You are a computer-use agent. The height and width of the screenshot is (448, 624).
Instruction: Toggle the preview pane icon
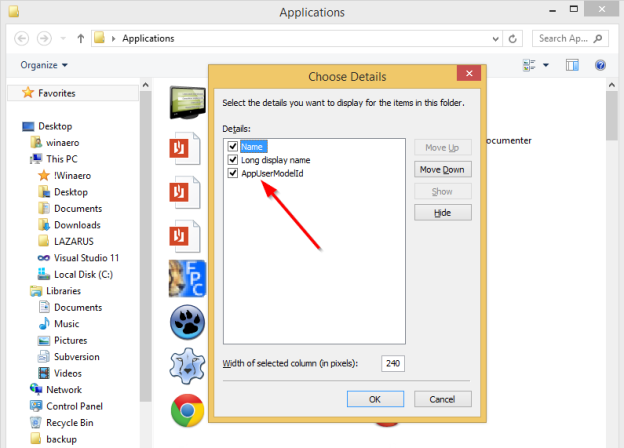coord(573,65)
